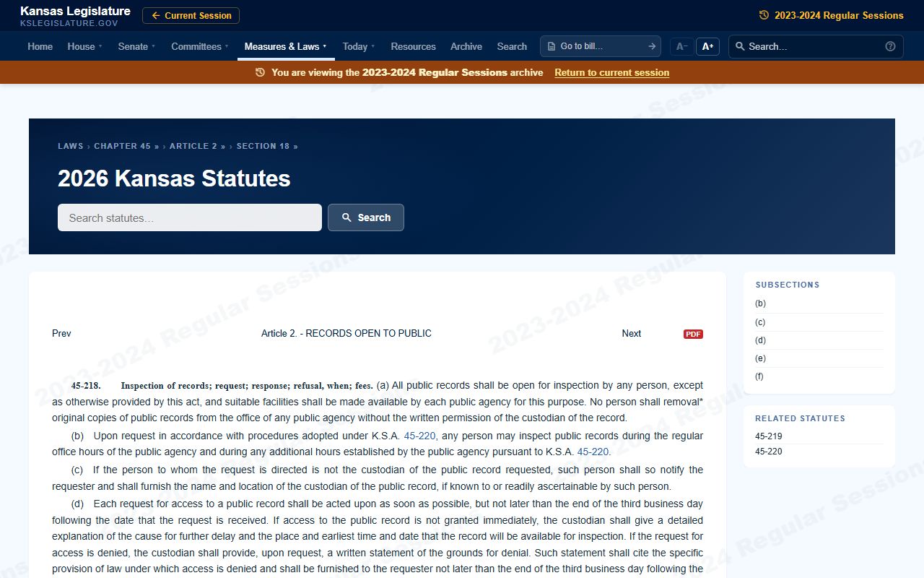Expand the House dropdown menu
Viewport: 924px width, 578px height.
[x=85, y=46]
